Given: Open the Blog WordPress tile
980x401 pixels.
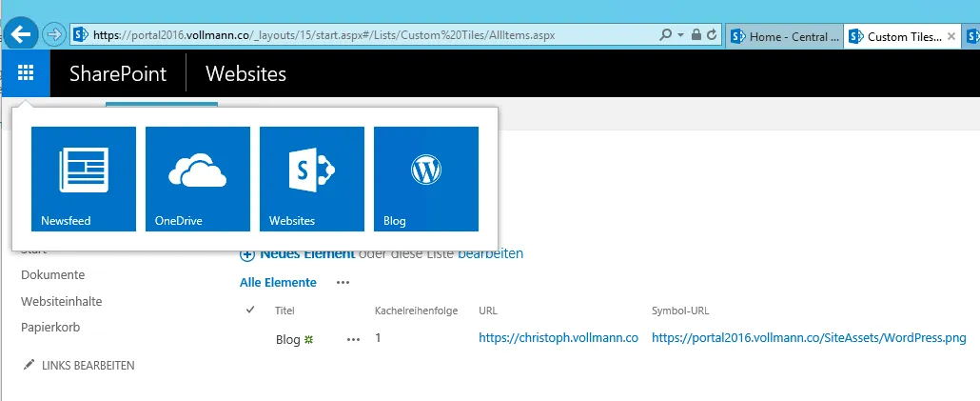Looking at the screenshot, I should (426, 179).
